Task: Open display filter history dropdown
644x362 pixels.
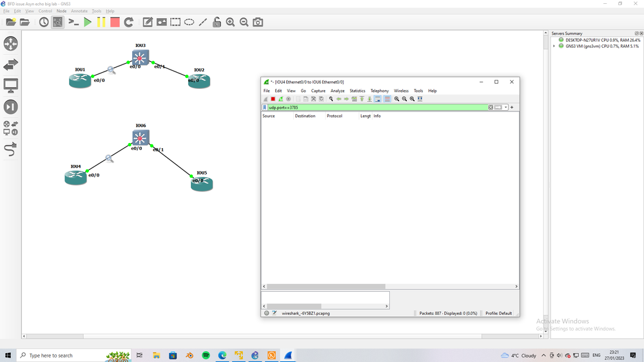Action: 505,107
